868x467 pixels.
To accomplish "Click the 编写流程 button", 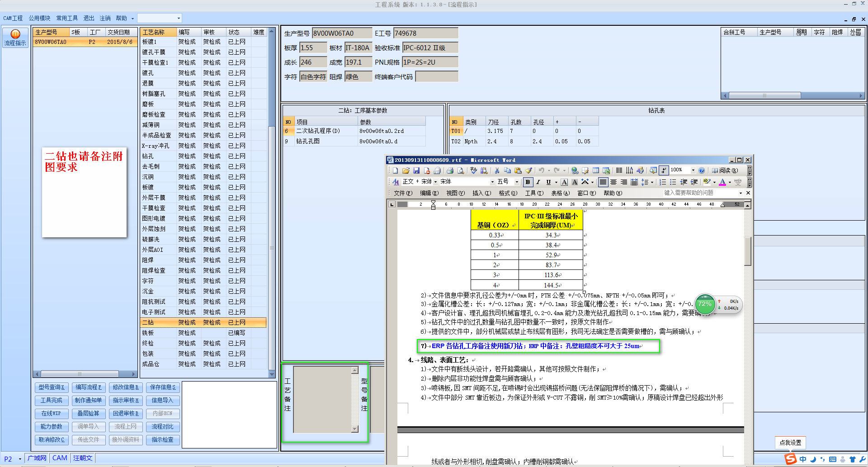I will (x=89, y=387).
